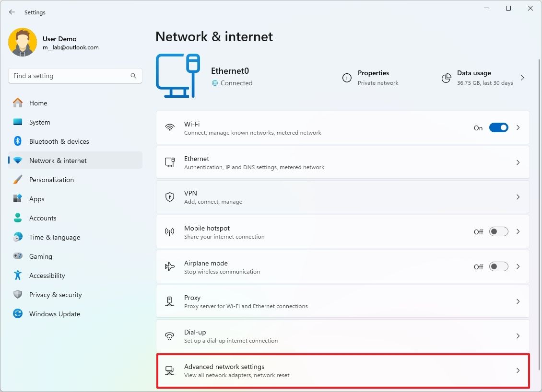Expand the VPN row chevron
This screenshot has height=392, width=542.
click(518, 197)
